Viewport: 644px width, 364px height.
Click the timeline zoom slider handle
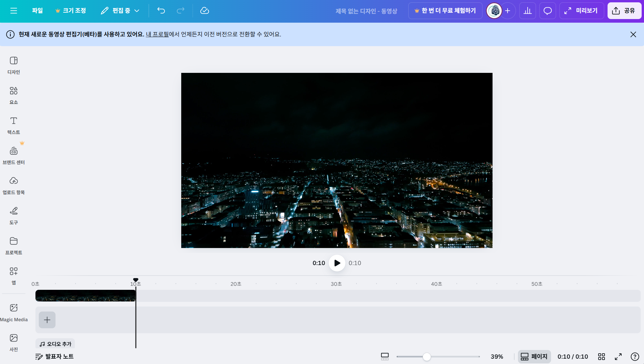[x=427, y=357]
